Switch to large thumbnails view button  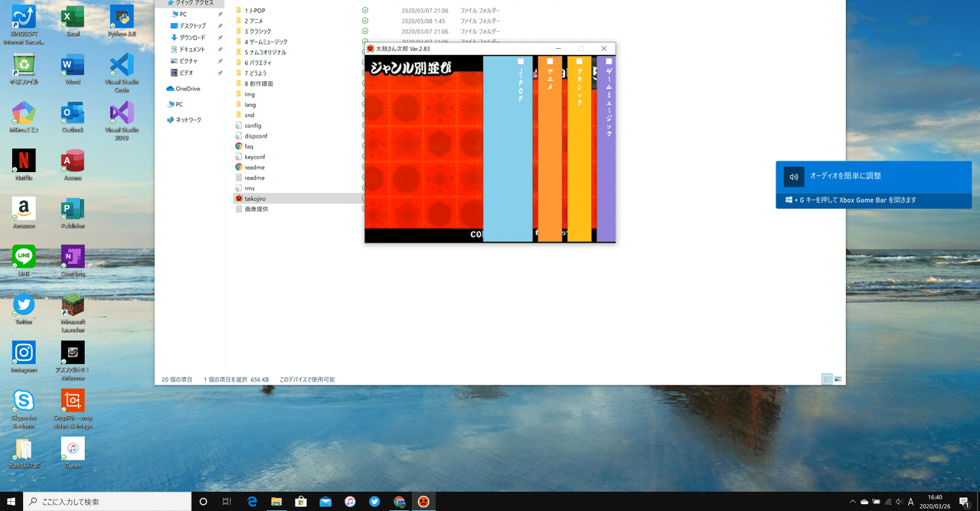point(838,379)
